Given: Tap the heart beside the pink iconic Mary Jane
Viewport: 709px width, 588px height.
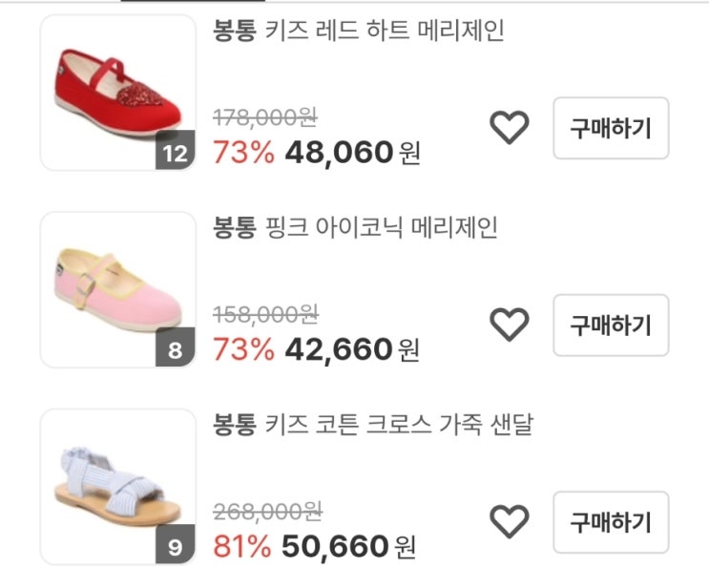Looking at the screenshot, I should 509,325.
